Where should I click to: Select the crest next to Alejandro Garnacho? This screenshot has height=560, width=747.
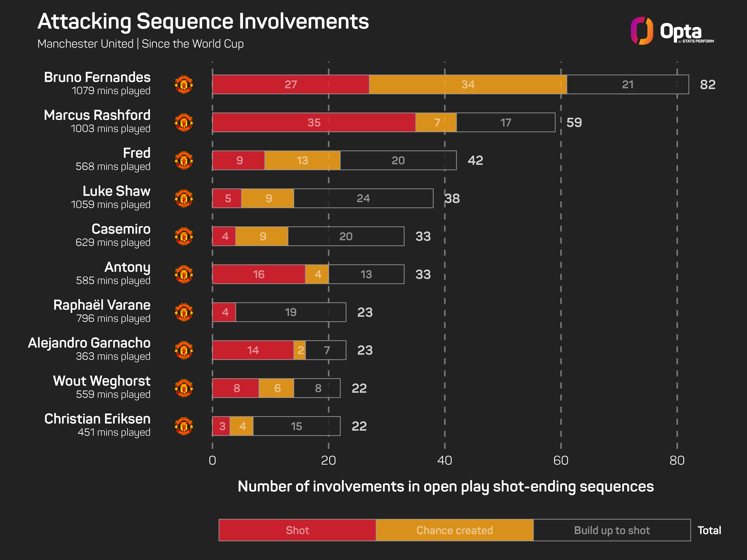click(x=184, y=350)
